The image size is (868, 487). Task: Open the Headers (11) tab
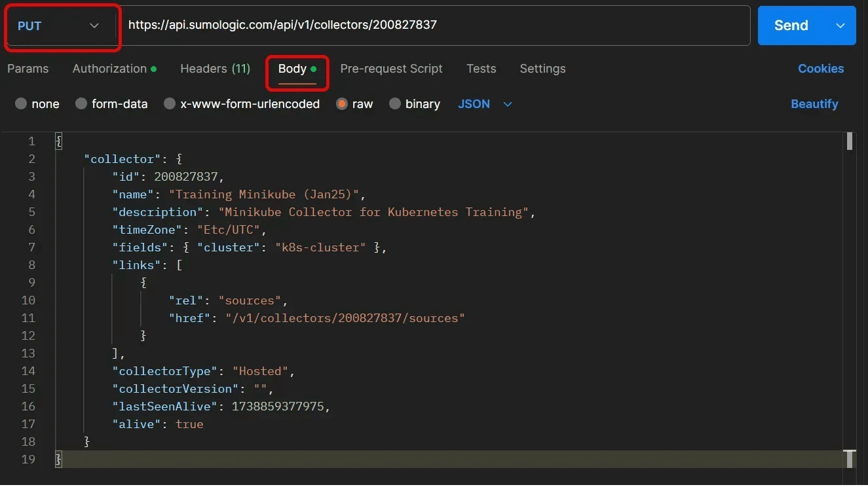(215, 69)
